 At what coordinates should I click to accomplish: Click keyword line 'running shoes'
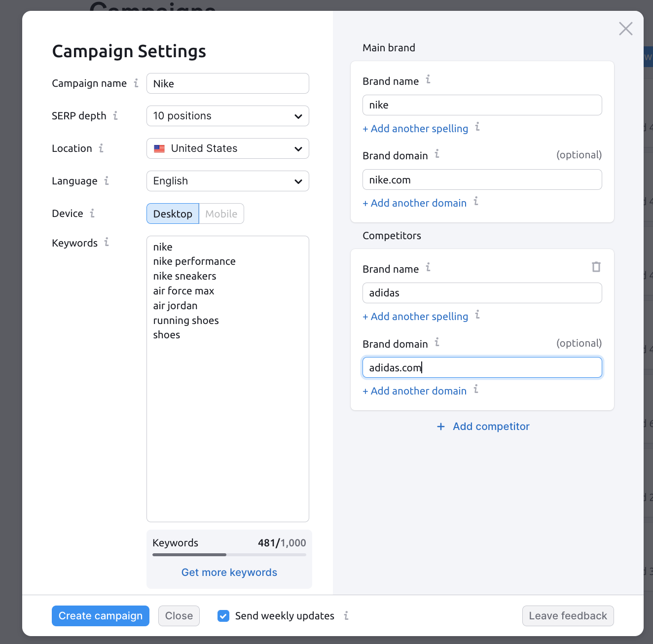tap(186, 321)
